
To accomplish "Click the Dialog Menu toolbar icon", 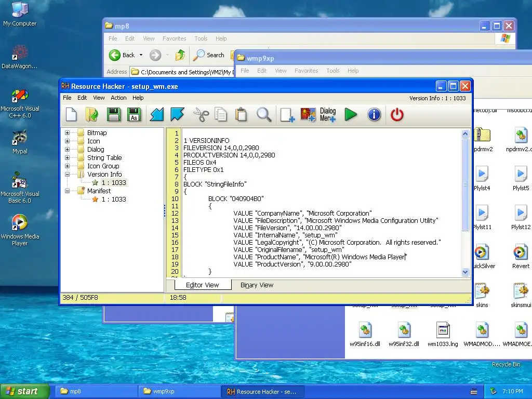I will (x=328, y=114).
